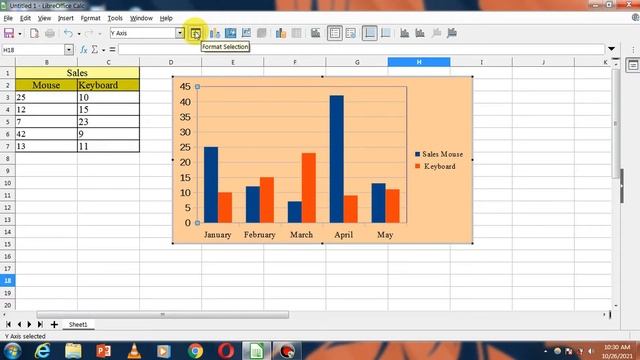Click the February axis label
The height and width of the screenshot is (360, 640).
pyautogui.click(x=260, y=235)
